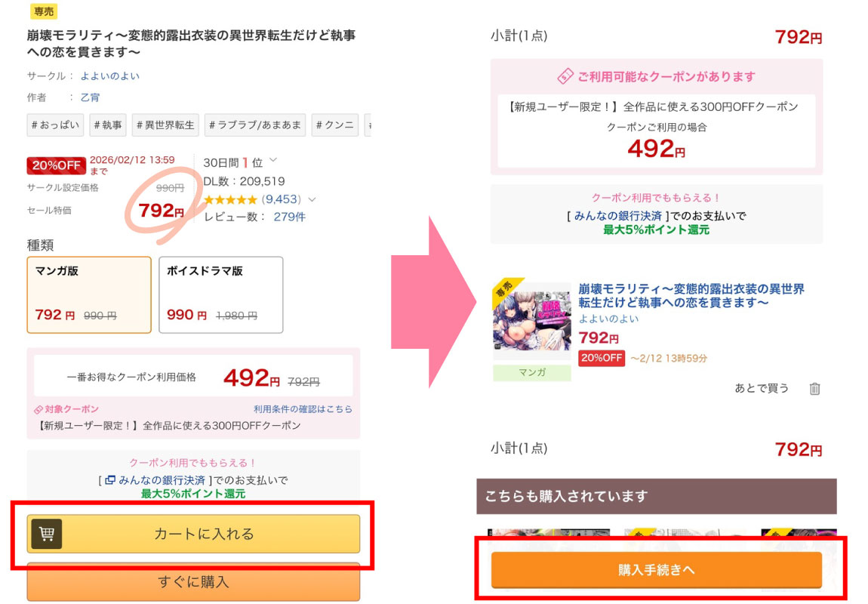Viewport: 868px width, 604px height.
Task: Click the あとで買う save-for-later link
Action: [x=762, y=388]
